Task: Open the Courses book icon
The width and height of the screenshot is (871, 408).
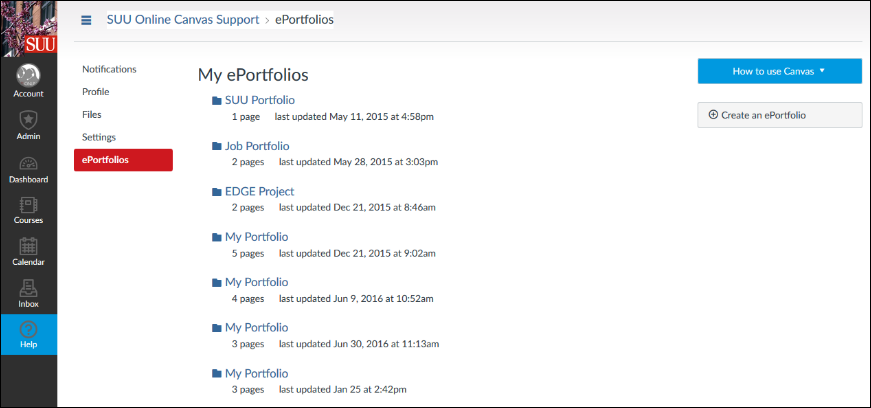Action: click(28, 205)
